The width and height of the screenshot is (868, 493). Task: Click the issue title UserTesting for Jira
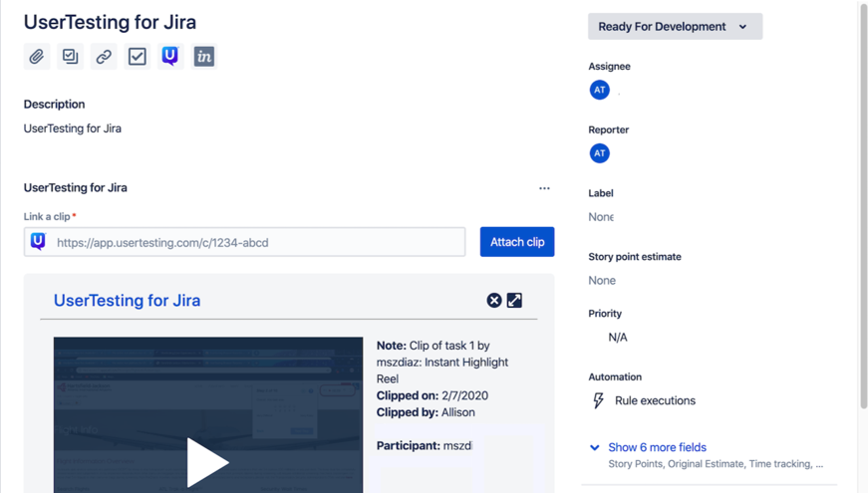[110, 22]
